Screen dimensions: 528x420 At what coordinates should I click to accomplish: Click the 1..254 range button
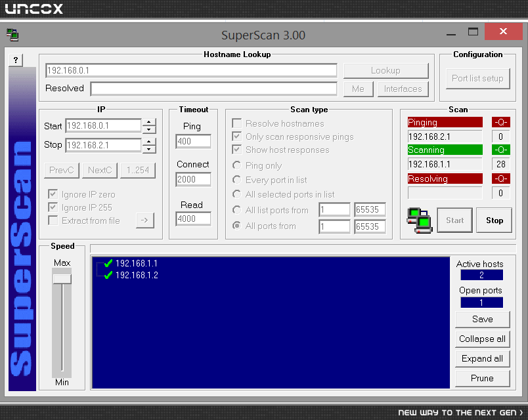[x=138, y=170]
